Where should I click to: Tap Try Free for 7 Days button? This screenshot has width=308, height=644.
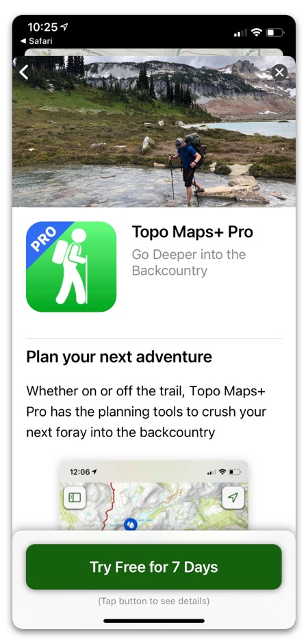pos(154,567)
